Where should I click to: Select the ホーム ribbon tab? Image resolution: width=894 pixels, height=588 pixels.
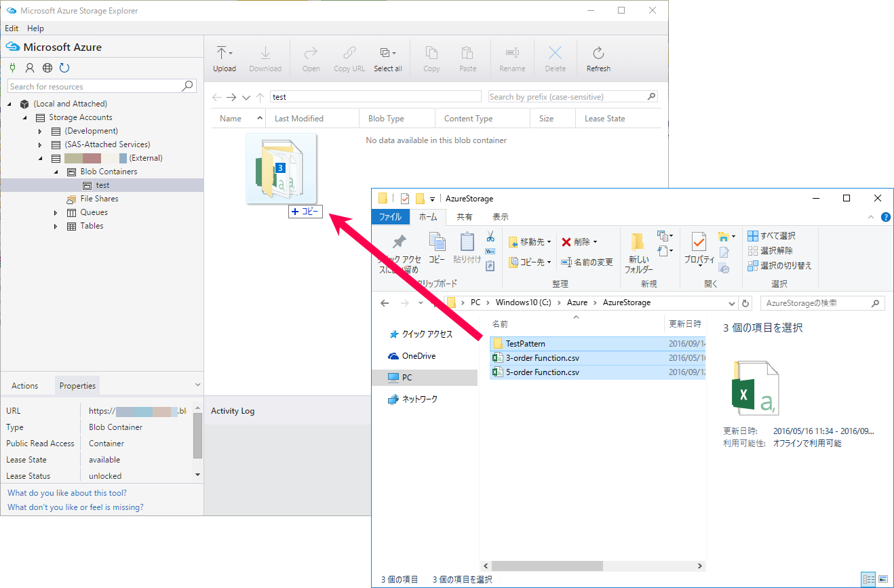click(428, 217)
